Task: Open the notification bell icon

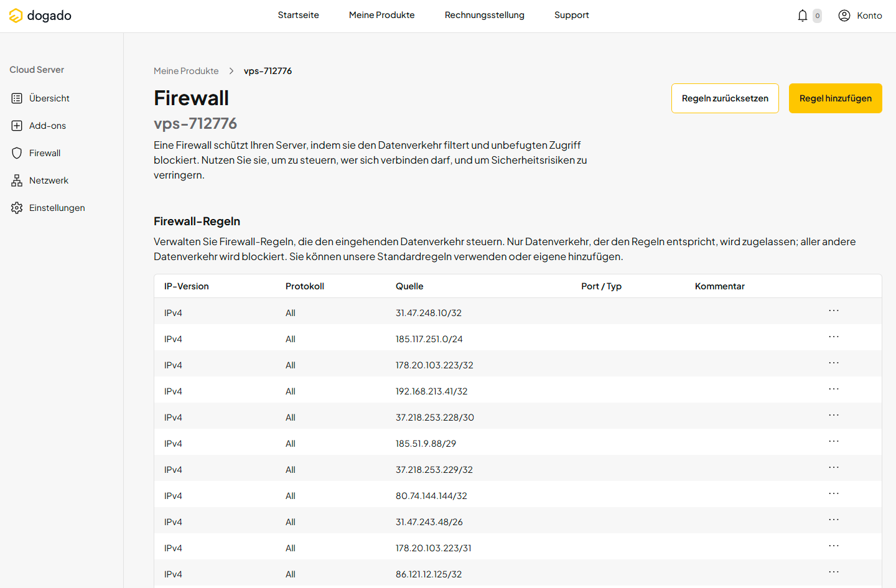Action: [x=802, y=15]
